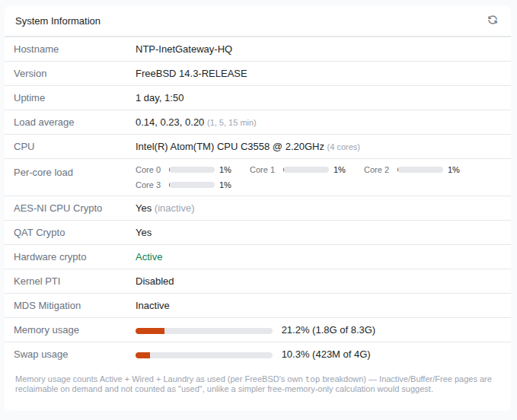The image size is (517, 420).
Task: Click the Uptime label
Action: [x=30, y=98]
